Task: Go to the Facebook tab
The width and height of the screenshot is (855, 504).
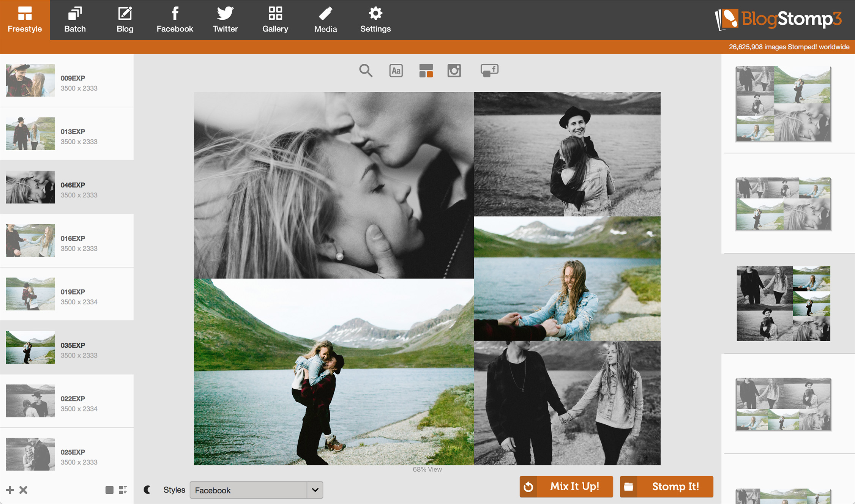Action: 175,20
